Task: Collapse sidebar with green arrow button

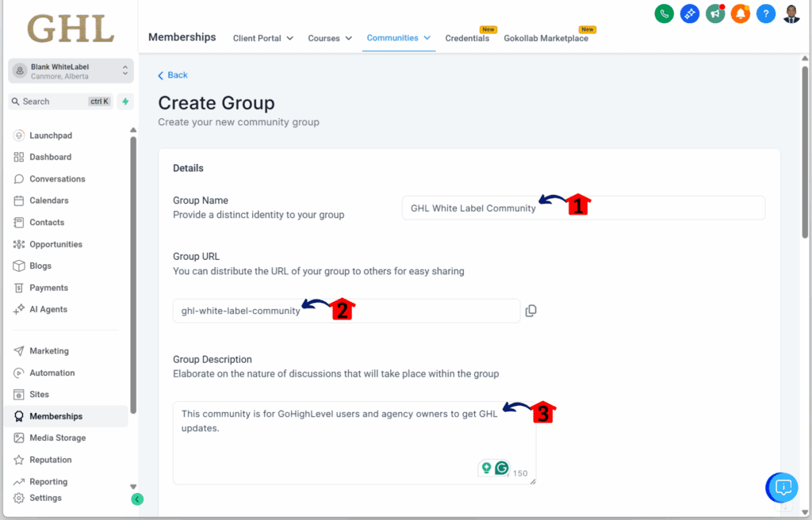Action: (x=137, y=499)
